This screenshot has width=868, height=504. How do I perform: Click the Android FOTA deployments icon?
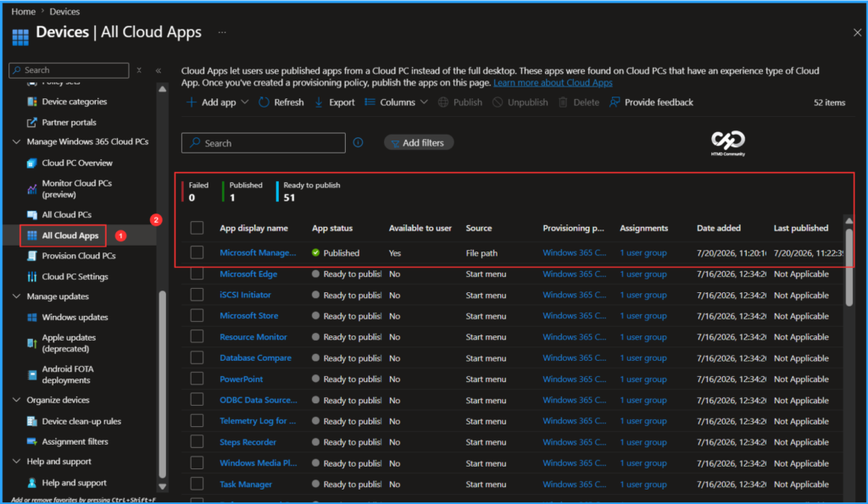[x=32, y=375]
